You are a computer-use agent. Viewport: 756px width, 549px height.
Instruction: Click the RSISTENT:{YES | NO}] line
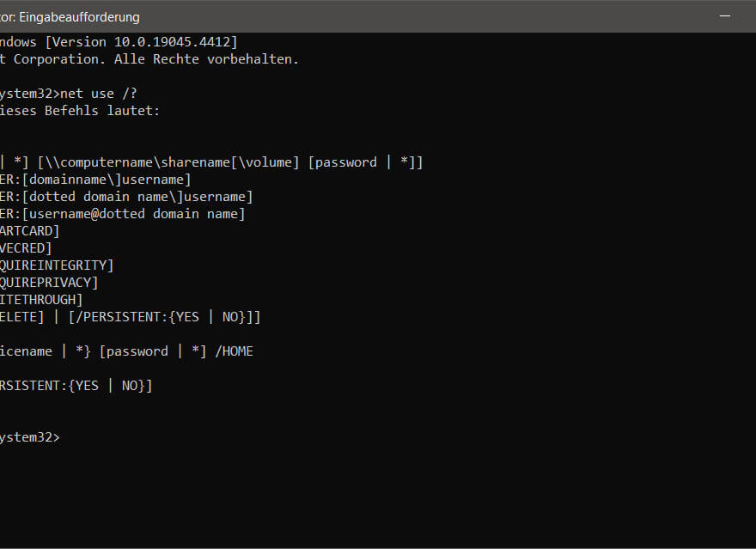[x=76, y=386]
